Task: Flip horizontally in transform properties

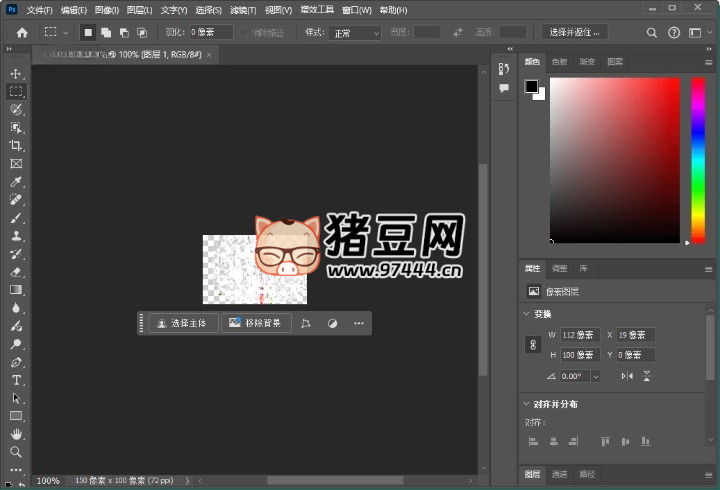Action: point(627,376)
